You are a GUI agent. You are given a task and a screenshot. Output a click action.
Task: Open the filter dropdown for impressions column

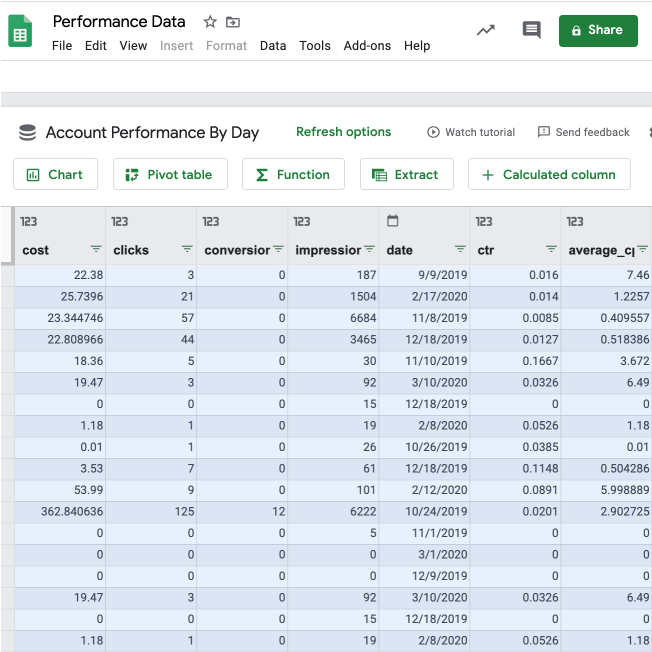tap(369, 249)
